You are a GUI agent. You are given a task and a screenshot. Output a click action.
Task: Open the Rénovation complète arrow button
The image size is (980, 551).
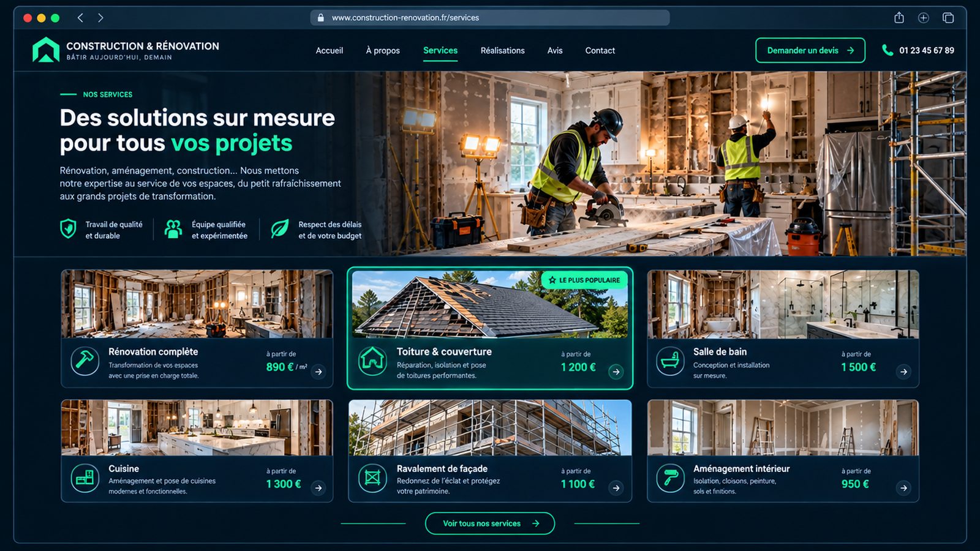pyautogui.click(x=318, y=372)
